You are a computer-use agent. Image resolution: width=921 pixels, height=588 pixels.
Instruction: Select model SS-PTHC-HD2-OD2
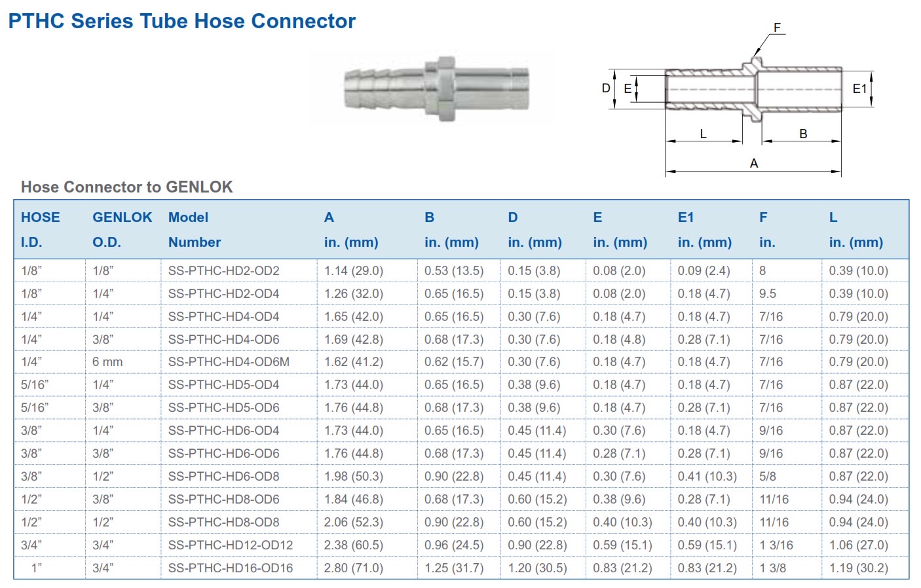coord(223,271)
